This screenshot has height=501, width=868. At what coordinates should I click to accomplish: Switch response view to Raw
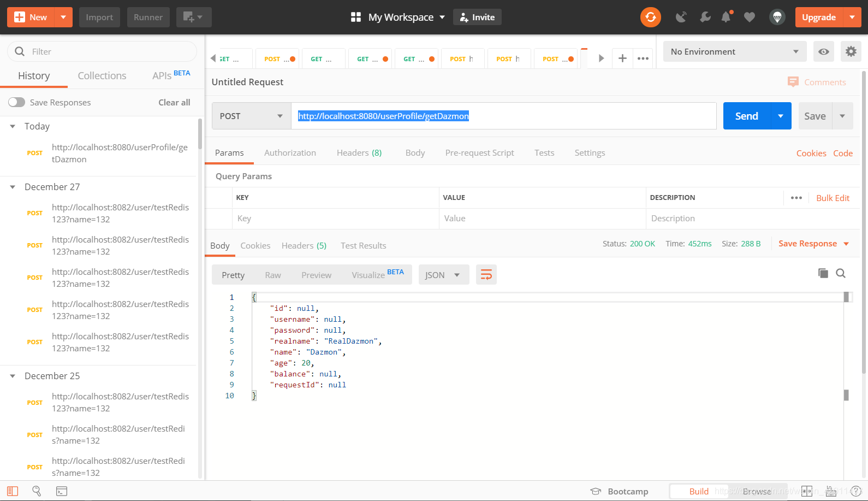[273, 275]
